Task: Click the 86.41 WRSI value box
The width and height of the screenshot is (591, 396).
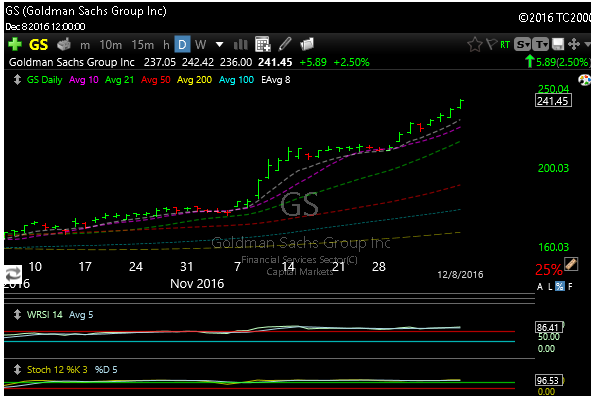Action: pyautogui.click(x=549, y=327)
